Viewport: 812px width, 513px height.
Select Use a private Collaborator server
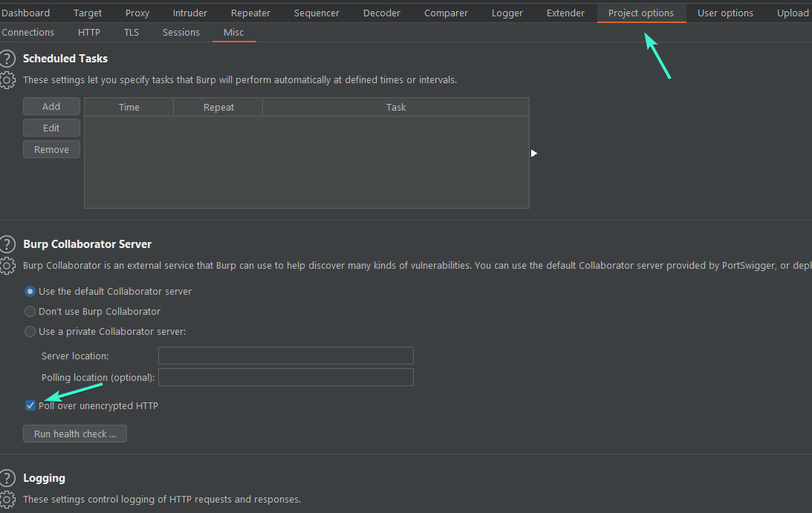pos(29,331)
